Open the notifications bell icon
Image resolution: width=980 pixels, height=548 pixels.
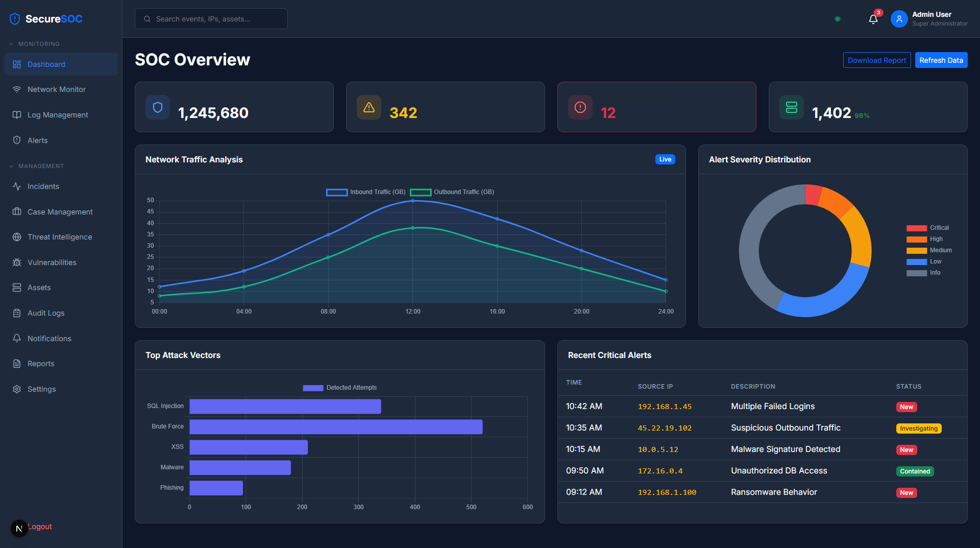[x=873, y=19]
